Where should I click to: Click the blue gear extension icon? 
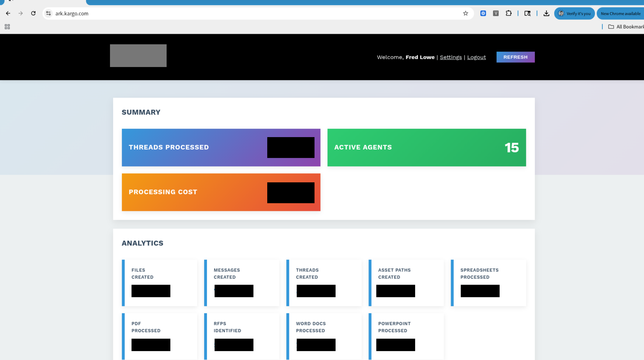(483, 13)
